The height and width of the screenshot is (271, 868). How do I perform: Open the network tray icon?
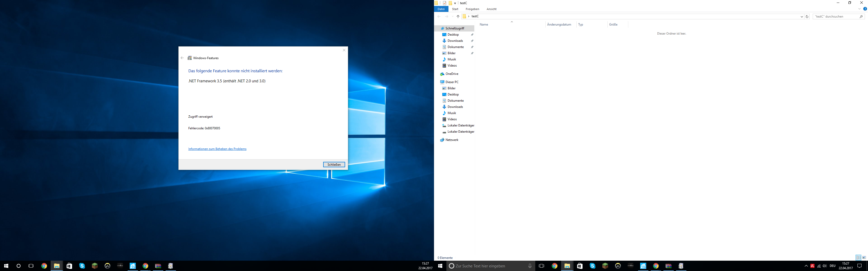click(819, 266)
